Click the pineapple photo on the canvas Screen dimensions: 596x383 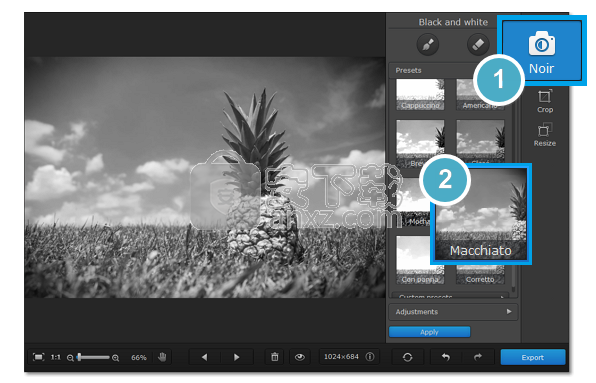tap(204, 177)
